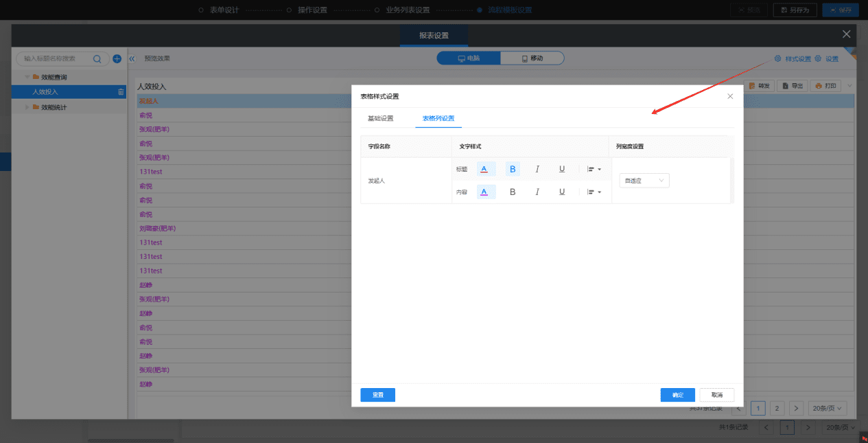Go to page 1 in the report pagination
This screenshot has width=868, height=443.
[758, 408]
